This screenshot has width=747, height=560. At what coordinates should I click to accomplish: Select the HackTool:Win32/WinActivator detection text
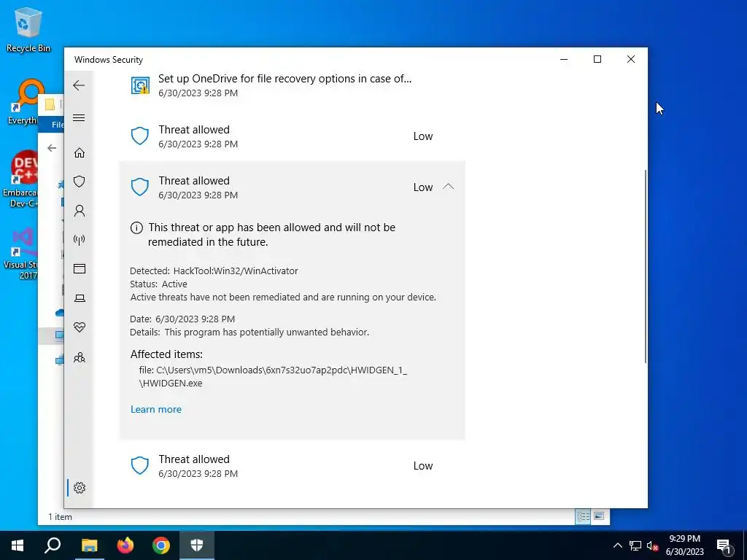(x=236, y=271)
